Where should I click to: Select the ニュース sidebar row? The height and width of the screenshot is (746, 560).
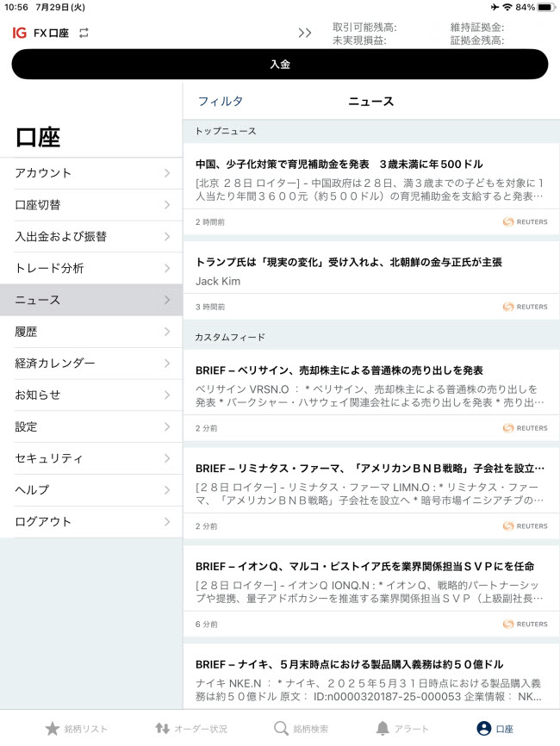coord(91,300)
